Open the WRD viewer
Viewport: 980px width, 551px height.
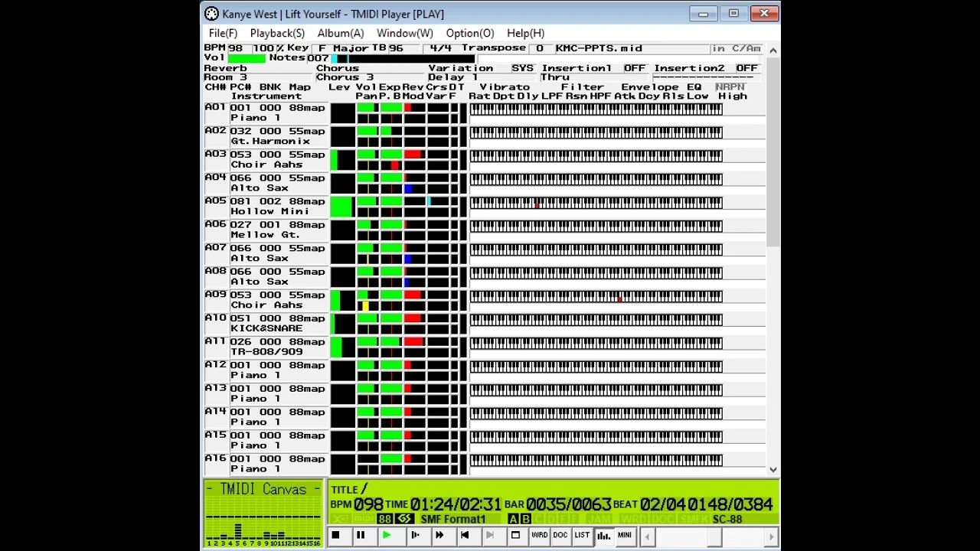coord(539,536)
